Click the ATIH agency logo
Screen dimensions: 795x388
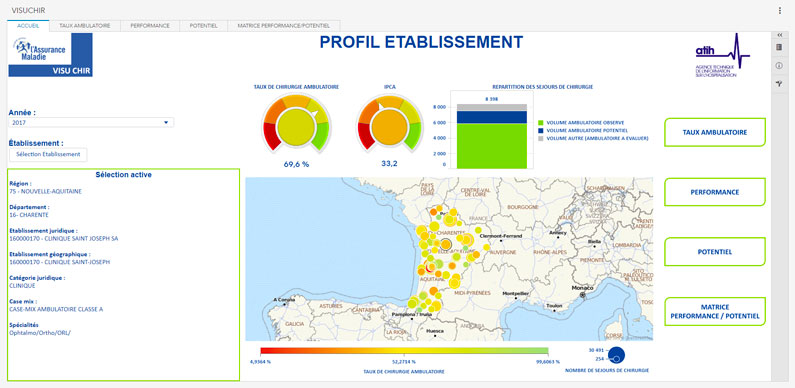click(x=722, y=55)
